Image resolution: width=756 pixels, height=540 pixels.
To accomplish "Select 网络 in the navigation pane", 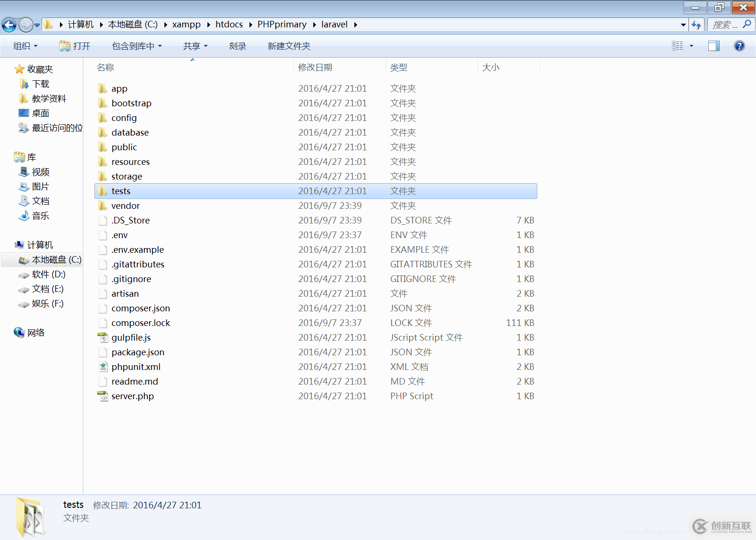I will point(36,333).
